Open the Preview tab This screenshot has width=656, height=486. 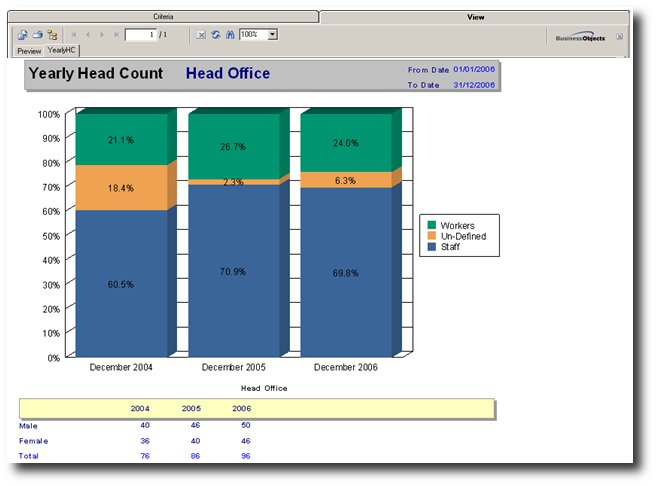pyautogui.click(x=29, y=50)
